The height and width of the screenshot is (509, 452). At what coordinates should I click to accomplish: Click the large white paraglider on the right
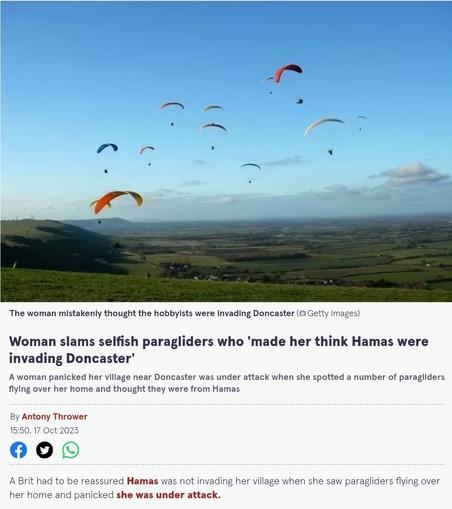click(x=323, y=125)
